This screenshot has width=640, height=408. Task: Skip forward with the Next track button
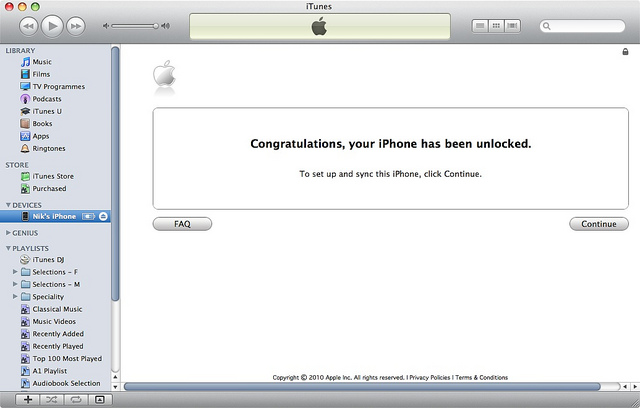76,26
